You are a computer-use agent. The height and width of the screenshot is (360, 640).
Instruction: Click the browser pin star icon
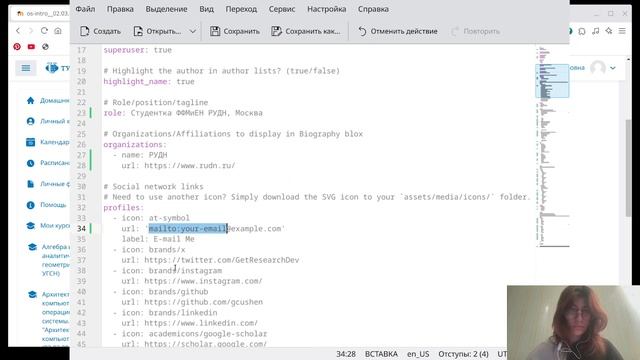(609, 31)
